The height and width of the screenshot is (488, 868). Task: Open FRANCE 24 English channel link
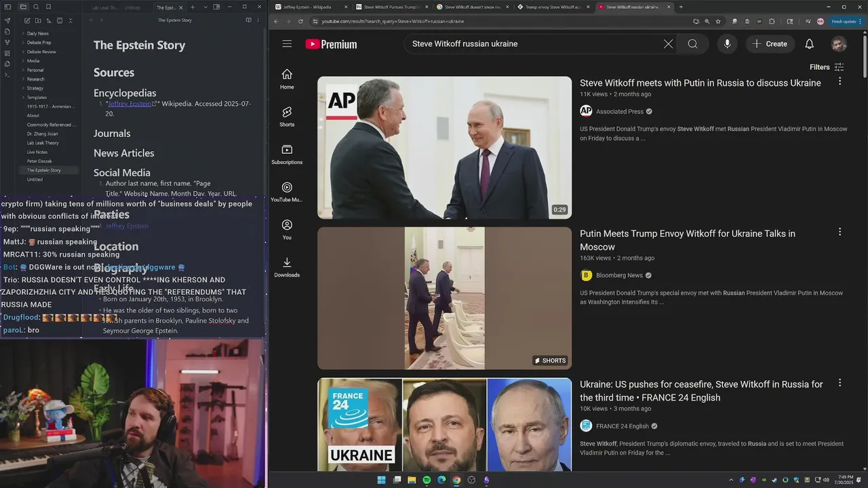(x=623, y=426)
